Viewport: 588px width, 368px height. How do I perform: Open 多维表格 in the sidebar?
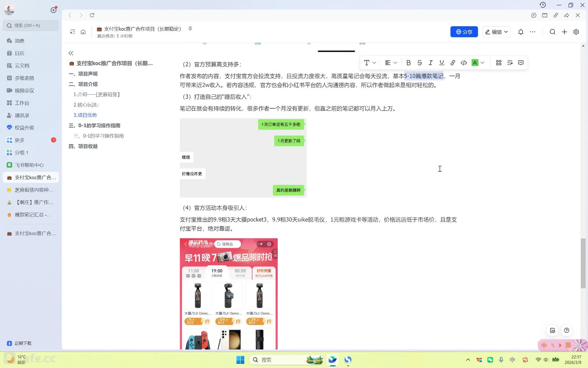coord(24,78)
